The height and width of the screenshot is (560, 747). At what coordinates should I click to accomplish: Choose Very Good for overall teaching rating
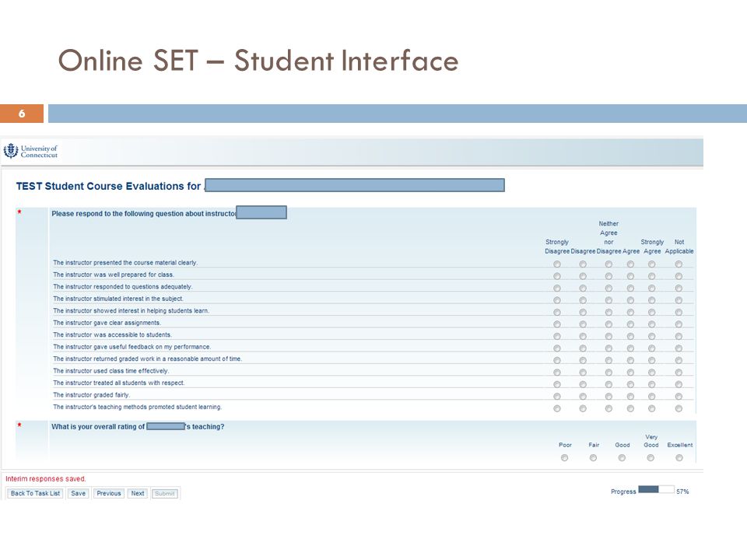pos(651,457)
